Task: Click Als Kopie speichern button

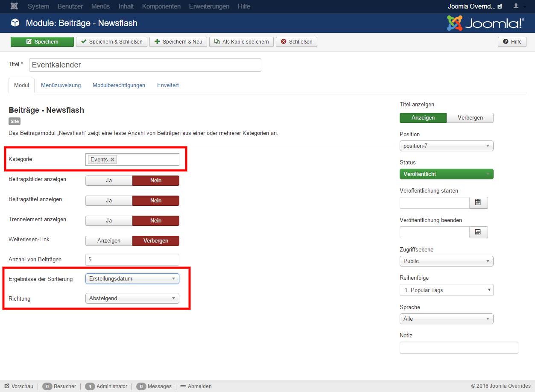Action: (241, 42)
